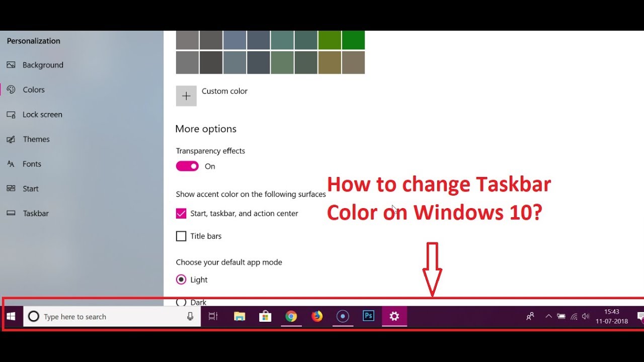Select the Dark app mode radio button

181,302
